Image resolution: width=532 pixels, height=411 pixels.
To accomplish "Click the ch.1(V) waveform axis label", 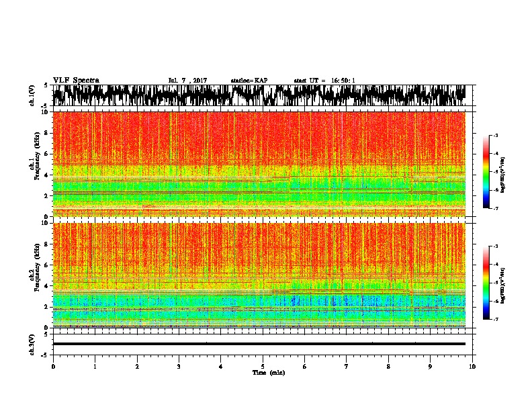I will coord(32,95).
